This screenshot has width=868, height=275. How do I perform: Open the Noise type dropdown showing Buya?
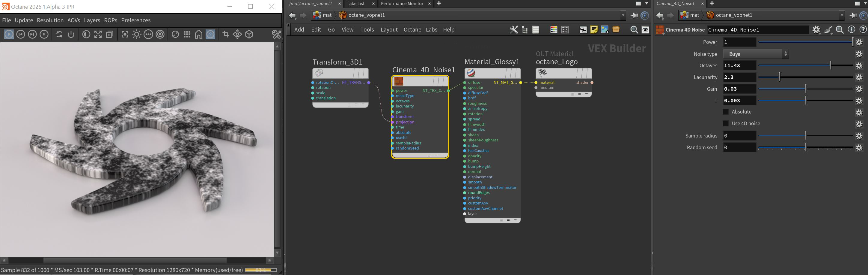click(x=756, y=54)
